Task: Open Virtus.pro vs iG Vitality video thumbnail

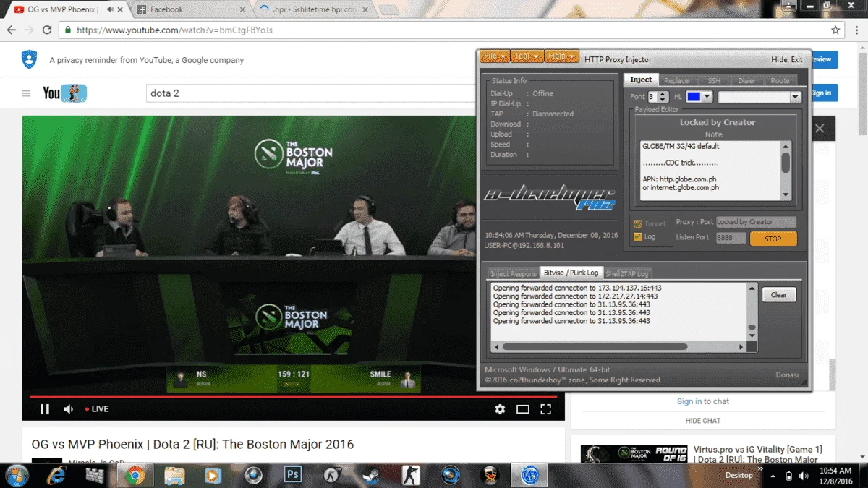Action: pos(634,454)
